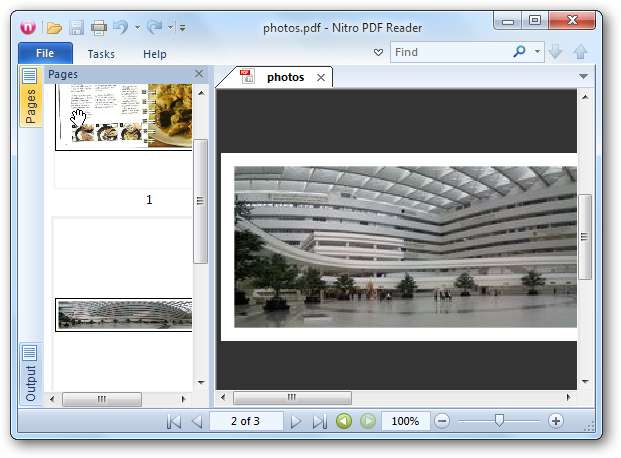Click Pages pane horizontal scroll right arrow
Image resolution: width=621 pixels, height=458 pixels.
[x=183, y=399]
